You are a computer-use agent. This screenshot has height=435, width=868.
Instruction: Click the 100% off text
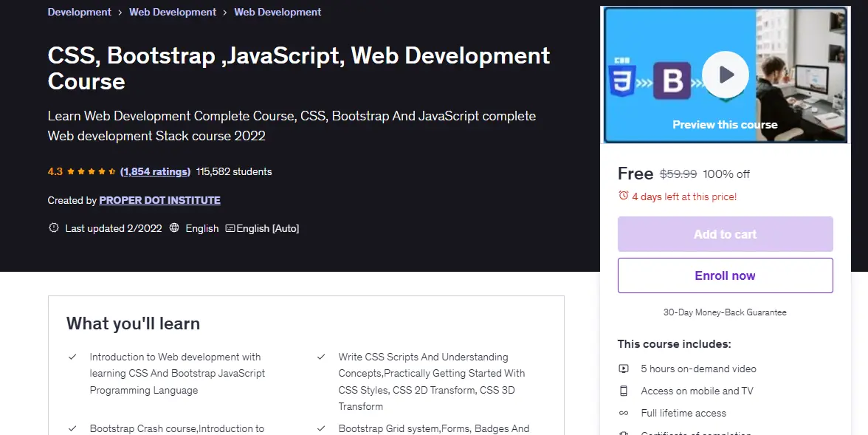726,174
